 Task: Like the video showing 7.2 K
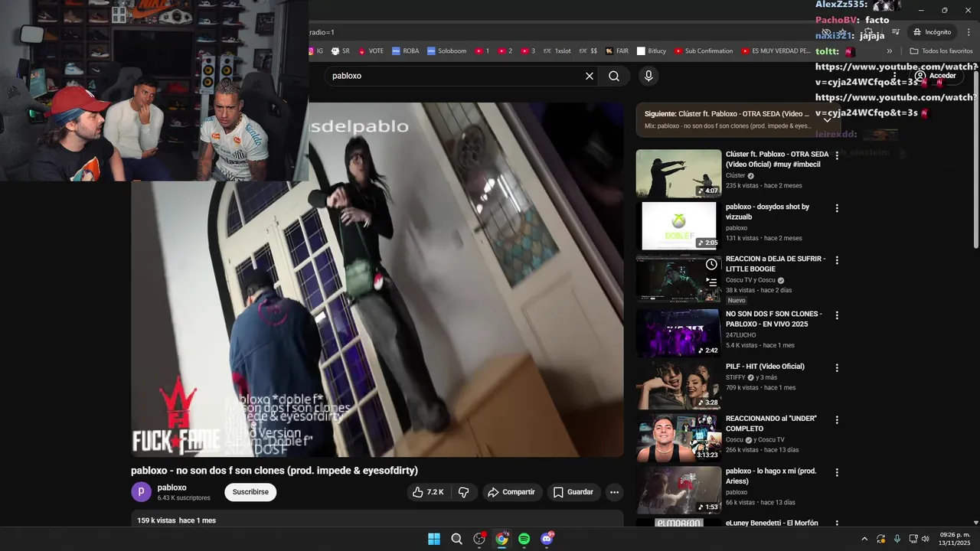click(428, 492)
